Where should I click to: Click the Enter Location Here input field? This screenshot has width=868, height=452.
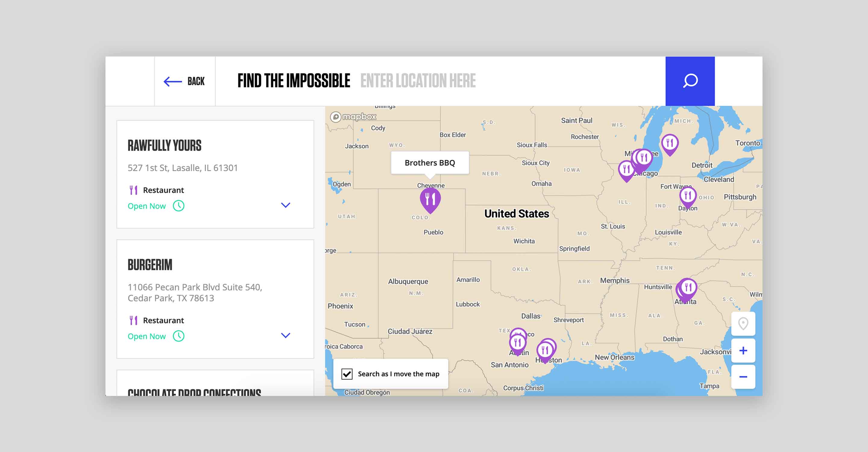click(418, 81)
